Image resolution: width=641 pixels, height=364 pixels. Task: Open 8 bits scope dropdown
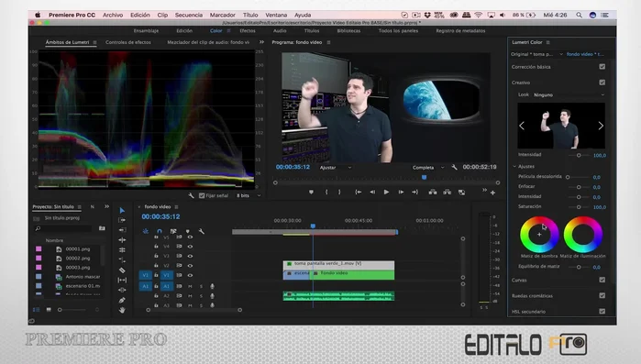pos(249,195)
